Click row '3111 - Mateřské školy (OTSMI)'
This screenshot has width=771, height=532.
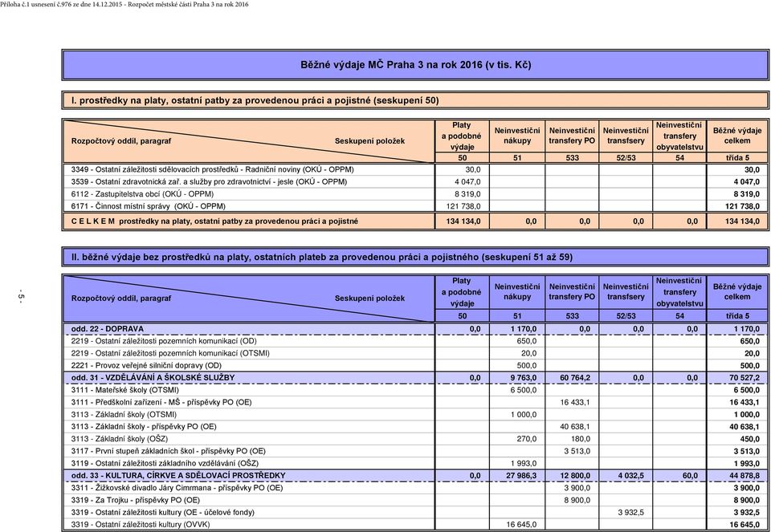point(415,390)
